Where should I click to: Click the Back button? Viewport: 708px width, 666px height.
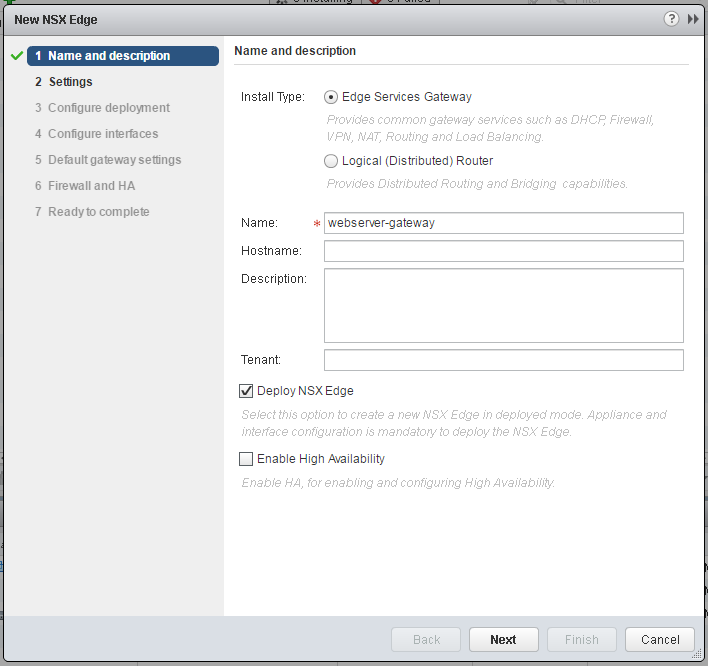426,639
